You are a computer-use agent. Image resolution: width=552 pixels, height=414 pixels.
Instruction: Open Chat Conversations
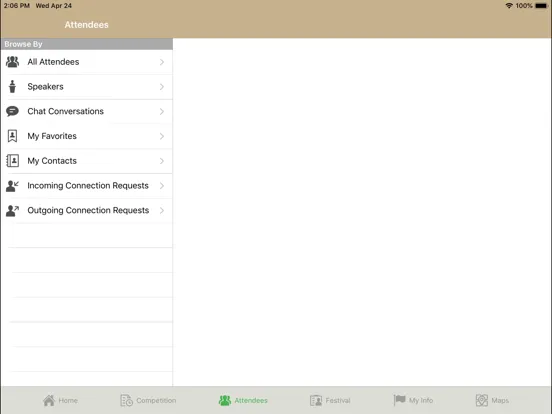(x=87, y=111)
